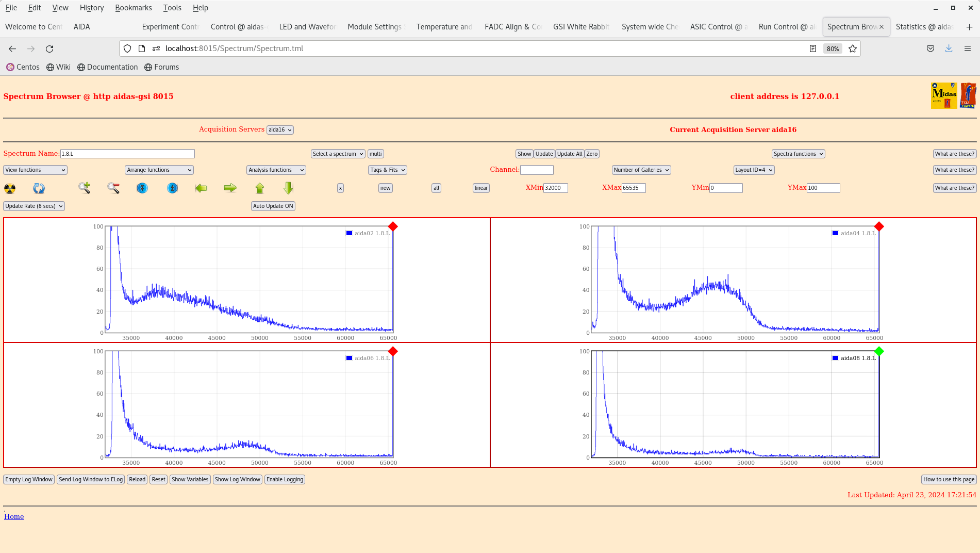The width and height of the screenshot is (980, 553).
Task: Click the green right arrow icon
Action: click(230, 188)
